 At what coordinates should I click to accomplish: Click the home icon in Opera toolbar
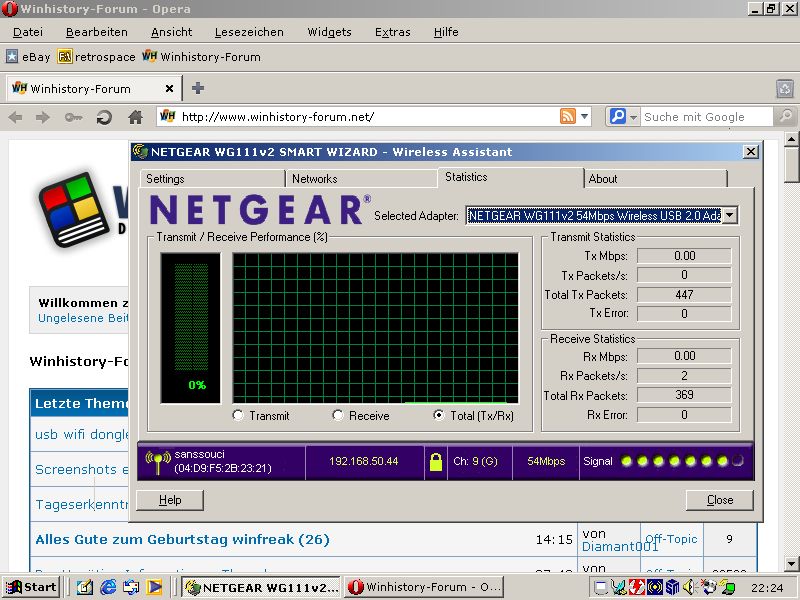coord(135,117)
